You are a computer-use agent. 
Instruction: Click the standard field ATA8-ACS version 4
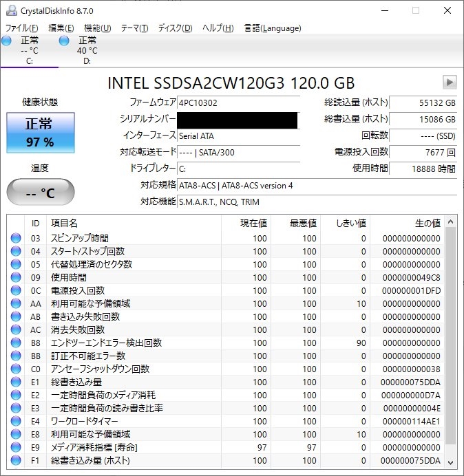[317, 185]
